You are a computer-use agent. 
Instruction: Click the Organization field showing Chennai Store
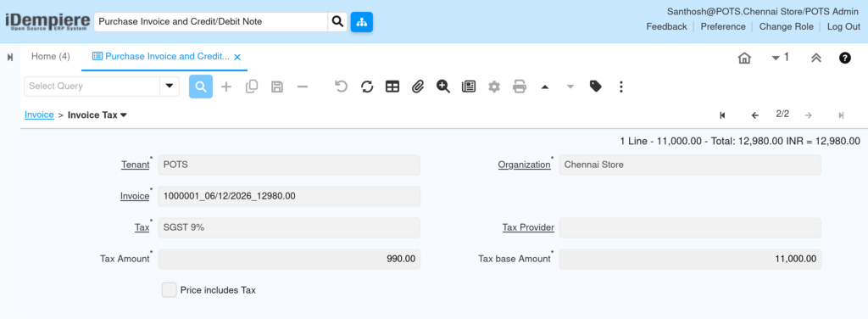[690, 165]
